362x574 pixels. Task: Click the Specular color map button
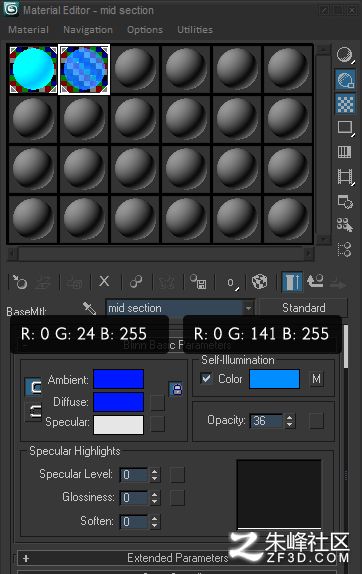pos(158,424)
